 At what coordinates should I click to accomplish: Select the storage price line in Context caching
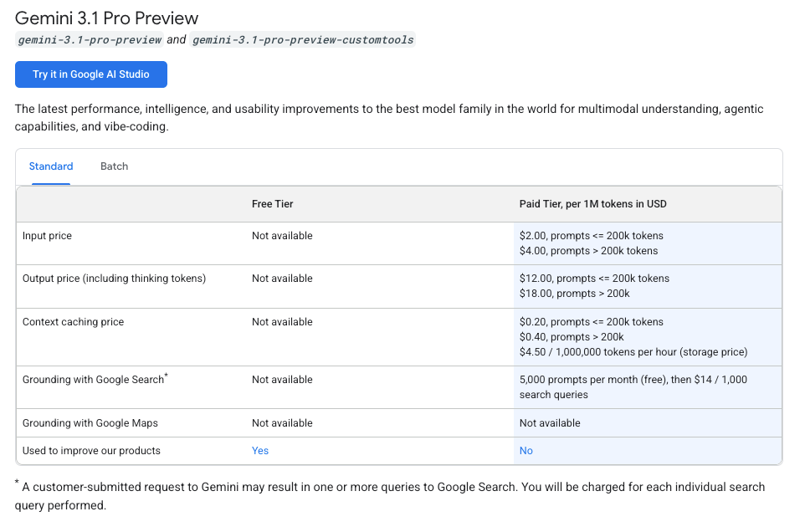coord(633,351)
